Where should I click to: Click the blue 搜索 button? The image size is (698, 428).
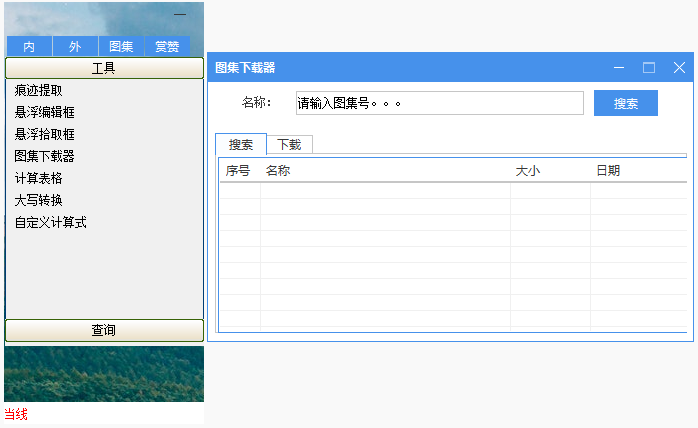point(625,103)
